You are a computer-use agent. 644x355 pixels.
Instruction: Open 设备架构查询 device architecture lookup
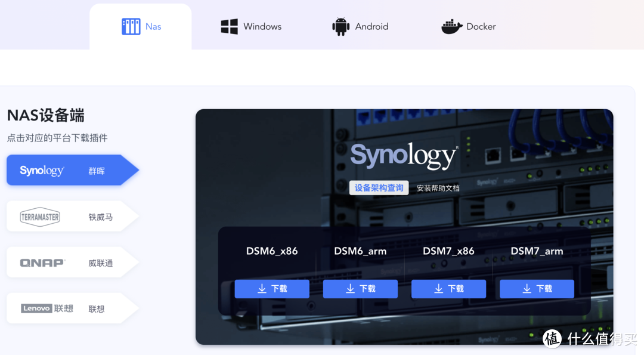pos(379,188)
